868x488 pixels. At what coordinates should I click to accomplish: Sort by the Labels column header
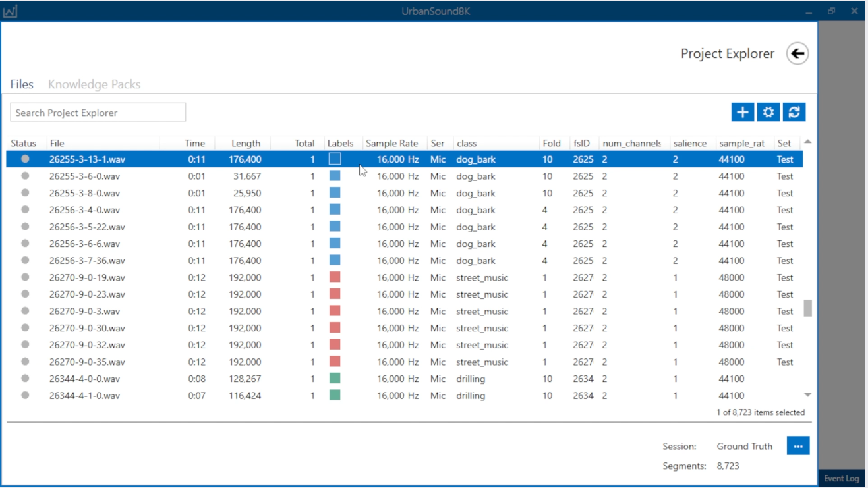click(x=341, y=143)
